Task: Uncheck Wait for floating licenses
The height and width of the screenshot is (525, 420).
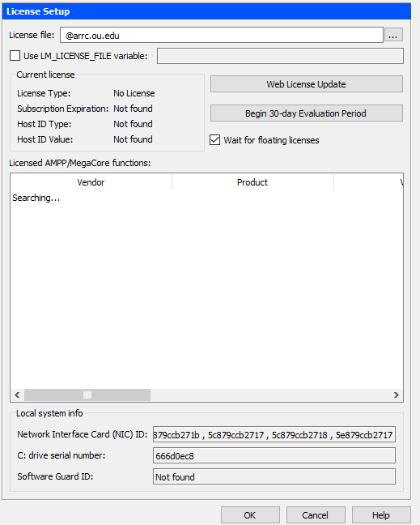Action: pyautogui.click(x=214, y=139)
